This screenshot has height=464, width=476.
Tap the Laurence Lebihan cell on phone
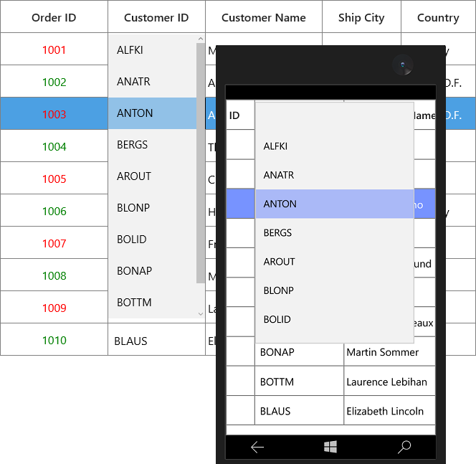point(390,381)
